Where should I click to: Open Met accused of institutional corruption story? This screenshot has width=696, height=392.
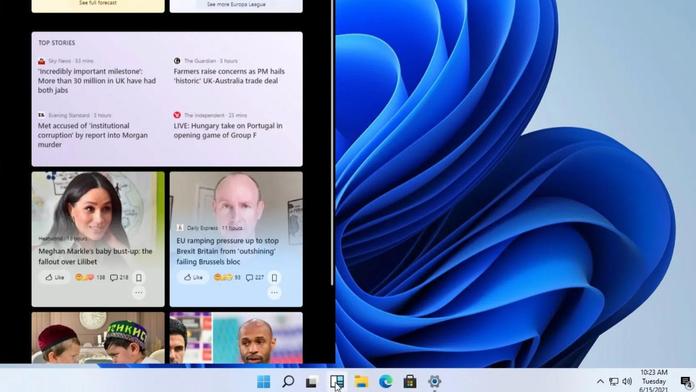click(x=93, y=135)
